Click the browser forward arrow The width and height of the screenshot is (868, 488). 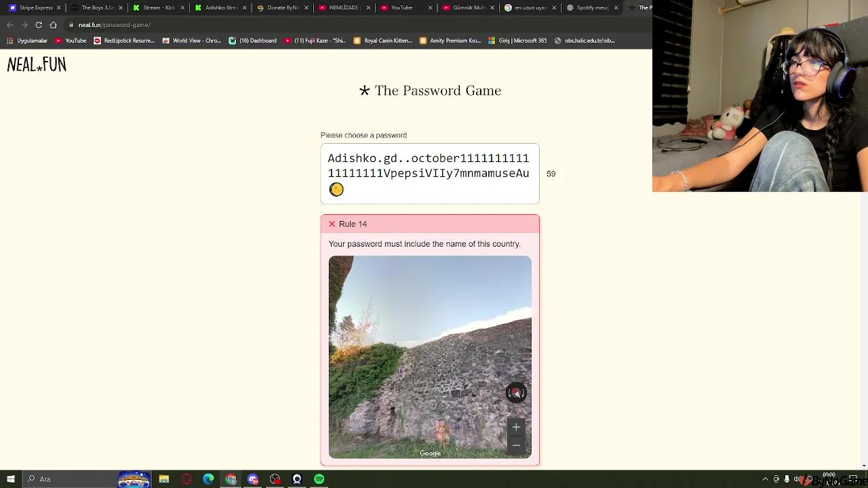pyautogui.click(x=24, y=25)
